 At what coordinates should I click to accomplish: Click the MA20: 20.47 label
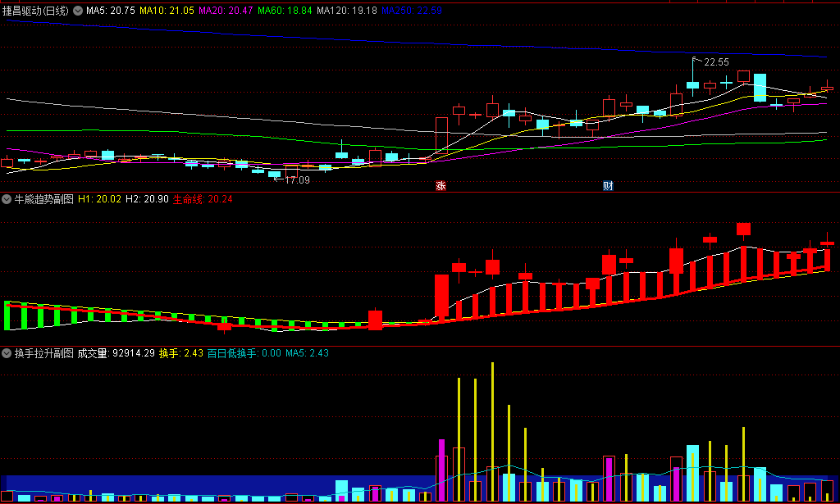coord(226,11)
